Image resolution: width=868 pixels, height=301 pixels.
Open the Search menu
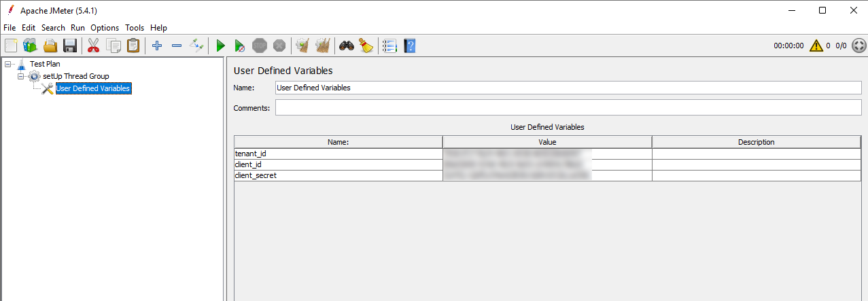[x=53, y=28]
